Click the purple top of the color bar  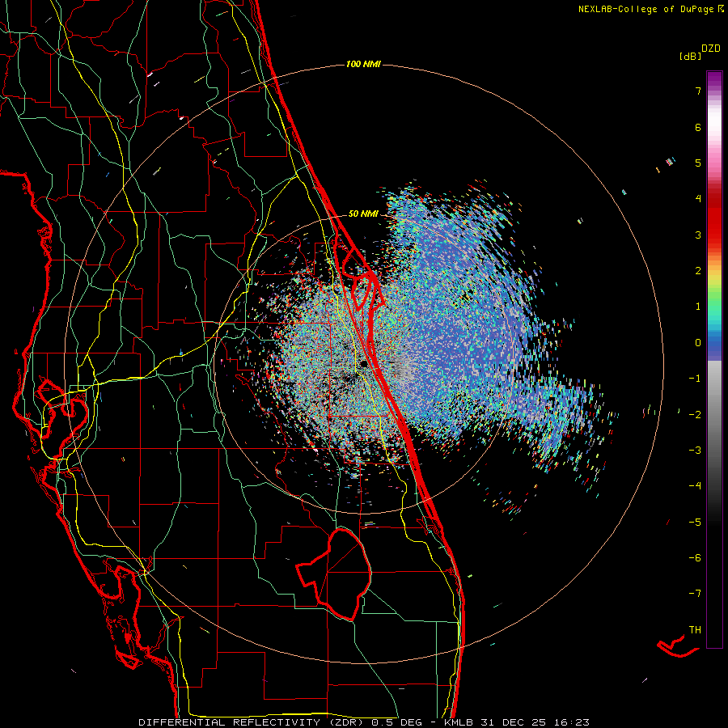tap(714, 79)
